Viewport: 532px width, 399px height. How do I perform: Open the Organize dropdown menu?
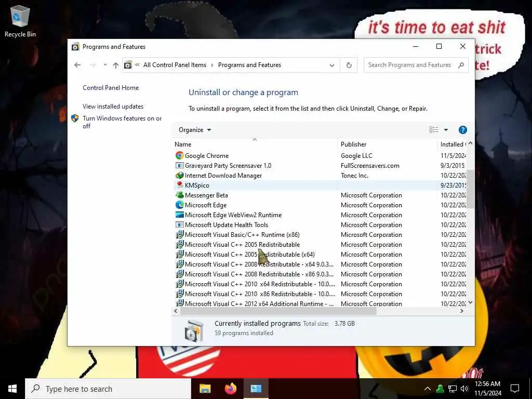point(195,129)
